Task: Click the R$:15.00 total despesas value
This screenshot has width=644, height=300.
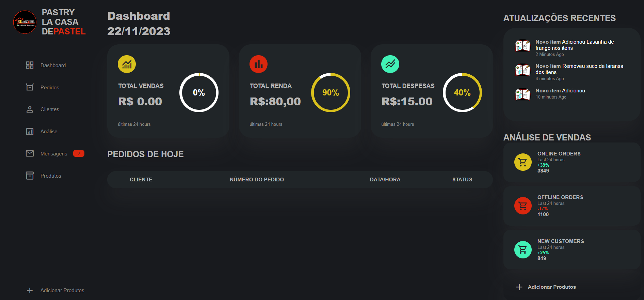Action: [x=407, y=102]
